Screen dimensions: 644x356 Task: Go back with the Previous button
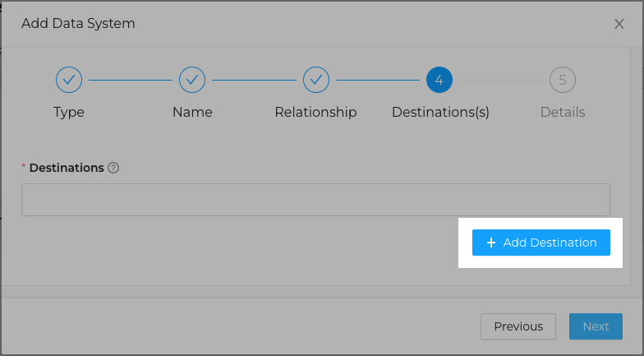518,326
